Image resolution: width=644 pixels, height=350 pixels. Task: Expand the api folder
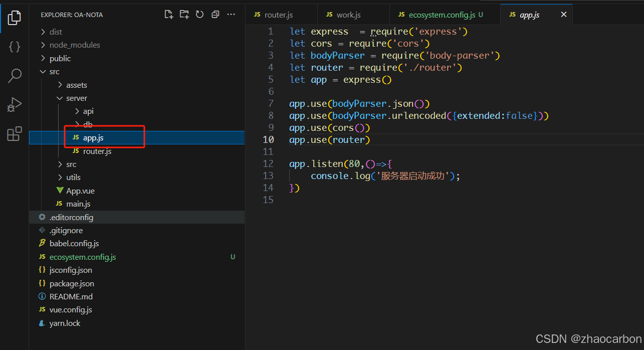click(88, 111)
